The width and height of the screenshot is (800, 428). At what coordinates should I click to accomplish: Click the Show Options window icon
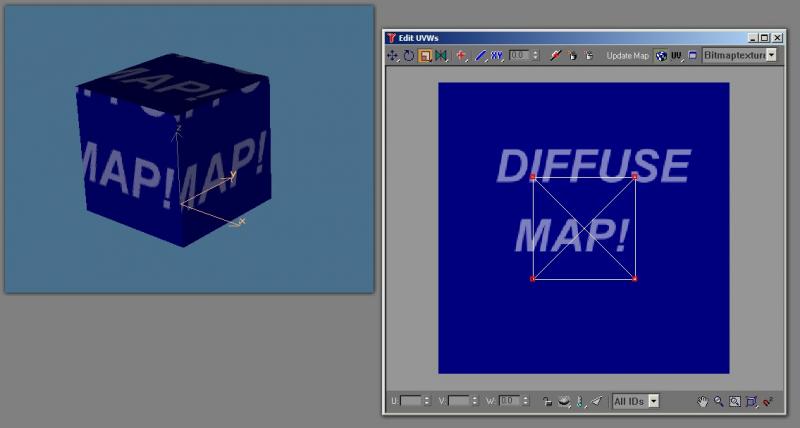point(692,56)
